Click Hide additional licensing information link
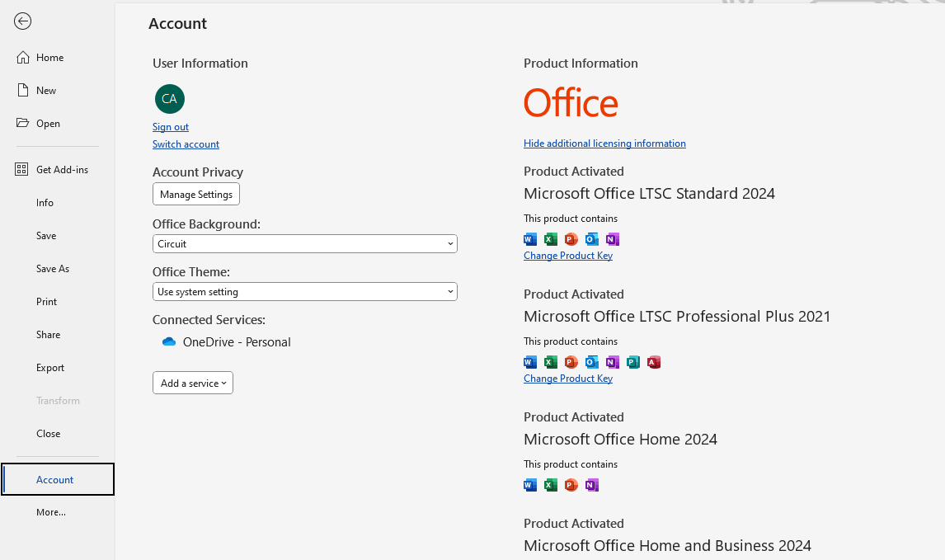The image size is (945, 560). (x=604, y=144)
